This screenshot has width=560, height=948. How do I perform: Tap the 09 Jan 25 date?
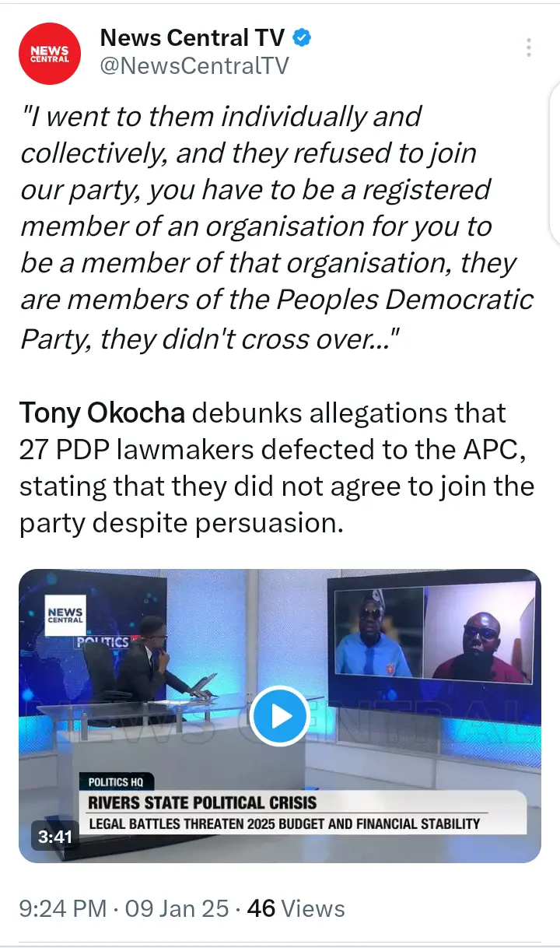click(x=177, y=908)
